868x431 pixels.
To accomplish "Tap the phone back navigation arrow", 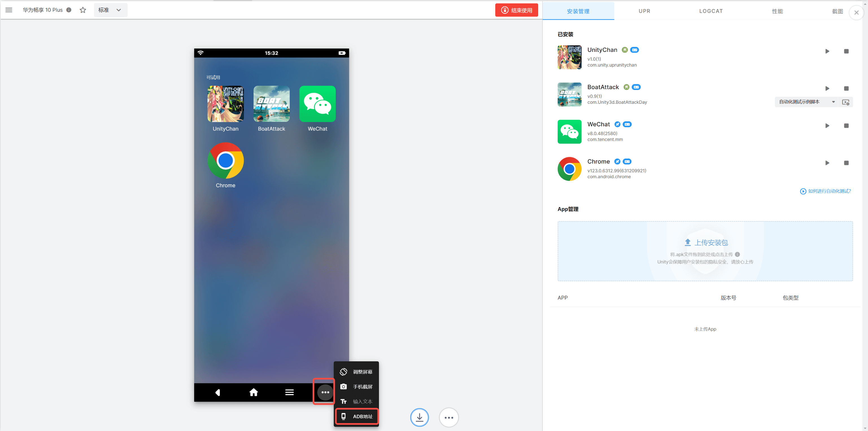I will click(218, 392).
